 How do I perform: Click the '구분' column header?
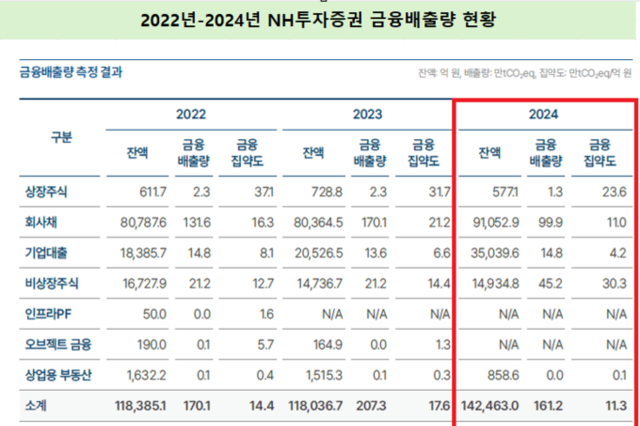click(62, 137)
